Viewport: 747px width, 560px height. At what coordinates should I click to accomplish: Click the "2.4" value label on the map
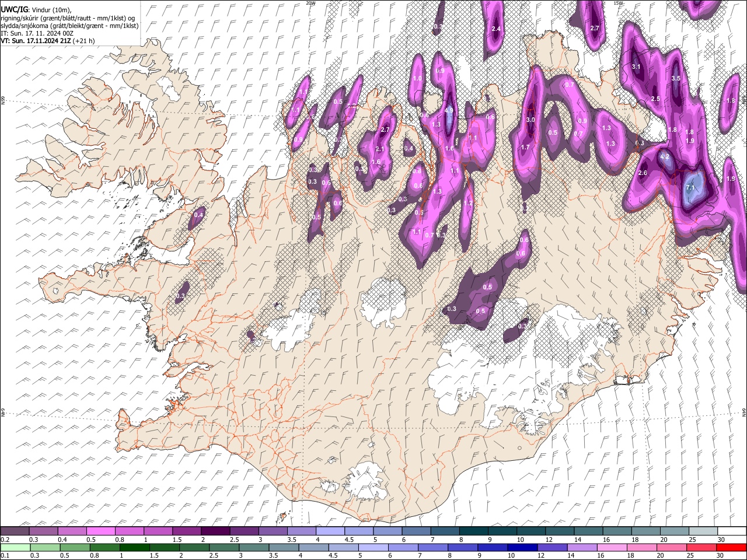point(496,29)
